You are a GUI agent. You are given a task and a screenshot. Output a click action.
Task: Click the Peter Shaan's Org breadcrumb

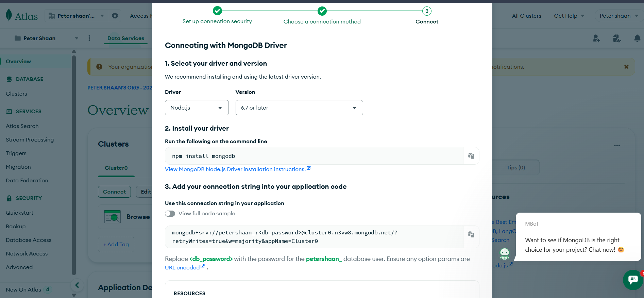point(120,88)
